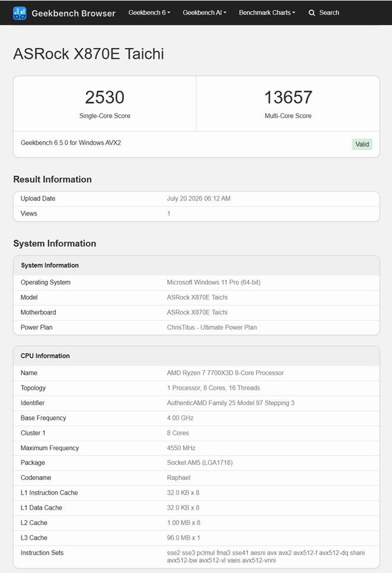Expand the Geekbench AI dropdown menu
The height and width of the screenshot is (573, 392).
click(204, 12)
